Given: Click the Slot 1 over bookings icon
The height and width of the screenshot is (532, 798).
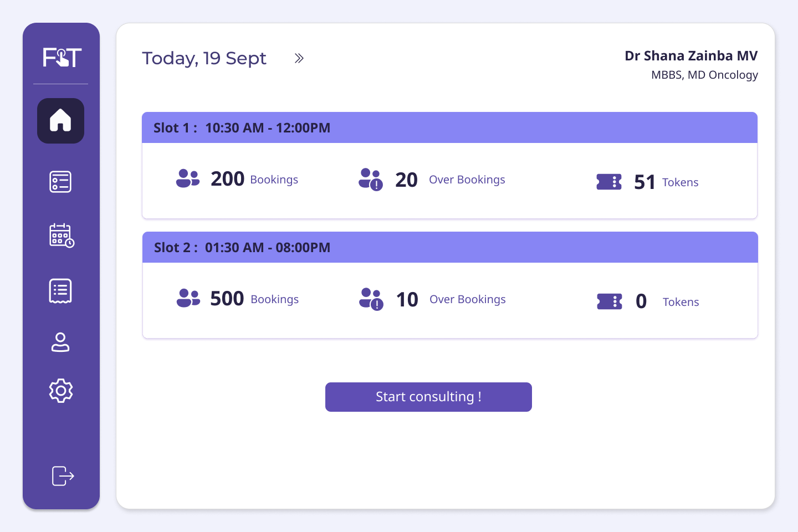Looking at the screenshot, I should click(x=371, y=180).
